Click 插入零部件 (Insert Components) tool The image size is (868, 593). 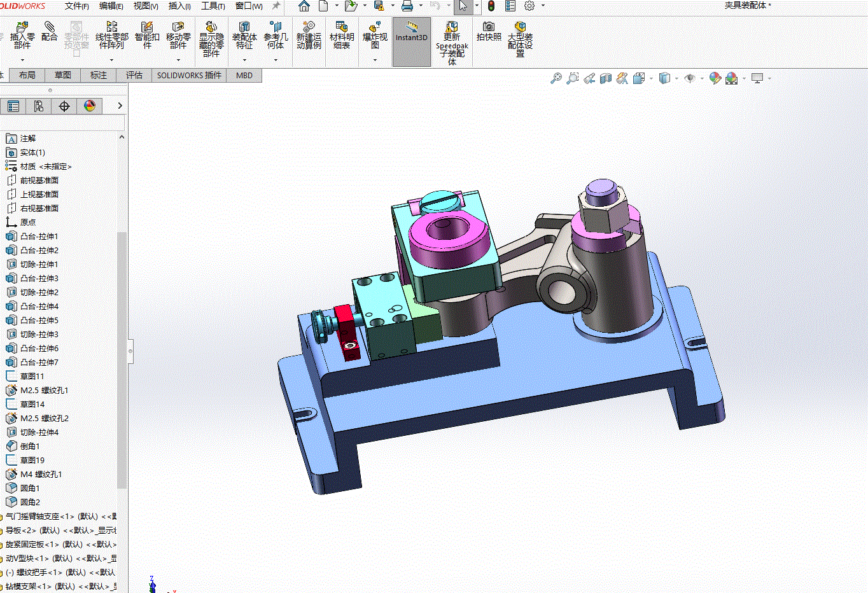(22, 35)
